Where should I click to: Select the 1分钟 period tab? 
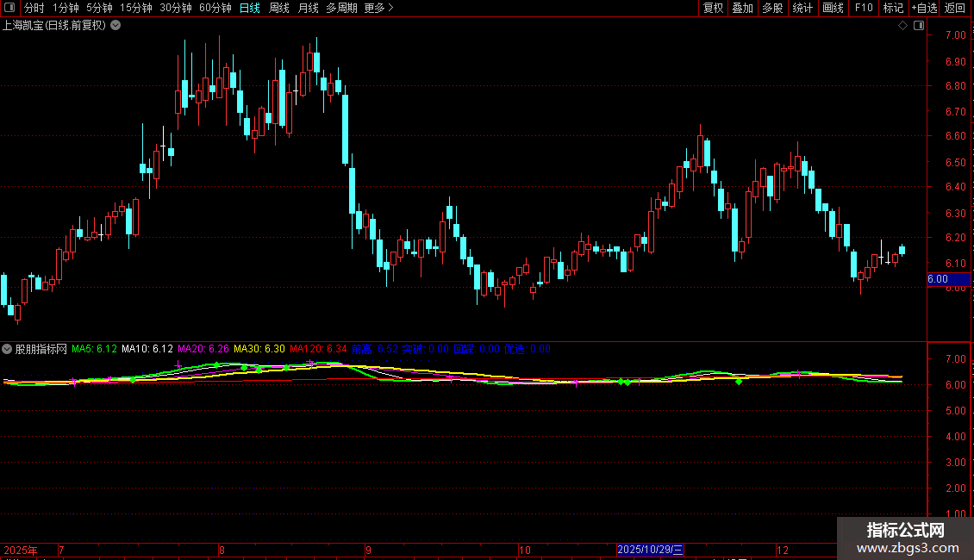click(66, 8)
